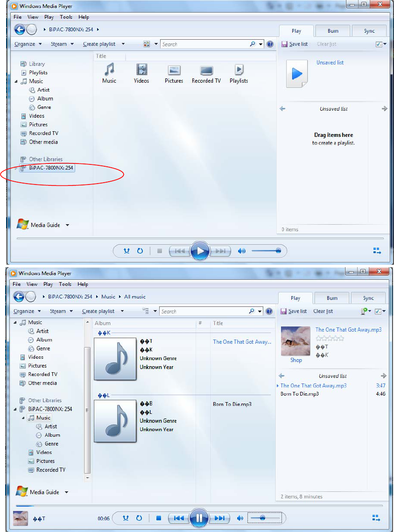Mute the sound in the top window player
This screenshot has width=394, height=532.
tap(241, 251)
